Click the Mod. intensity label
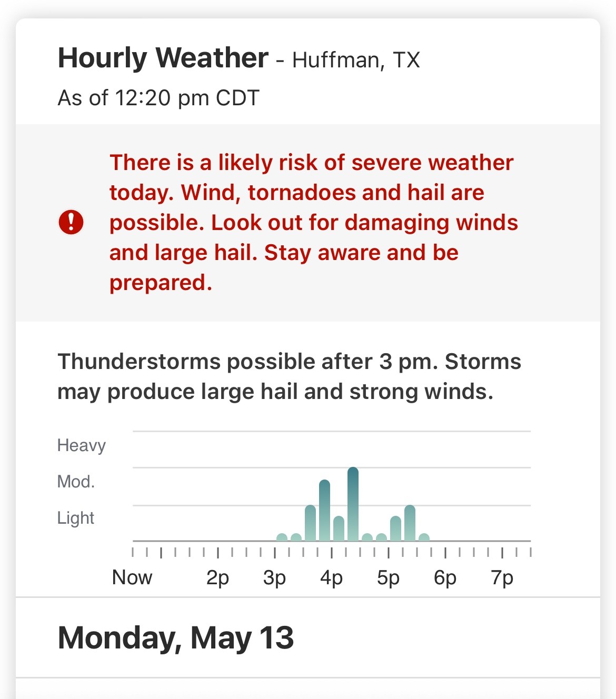The width and height of the screenshot is (616, 699). tap(76, 482)
